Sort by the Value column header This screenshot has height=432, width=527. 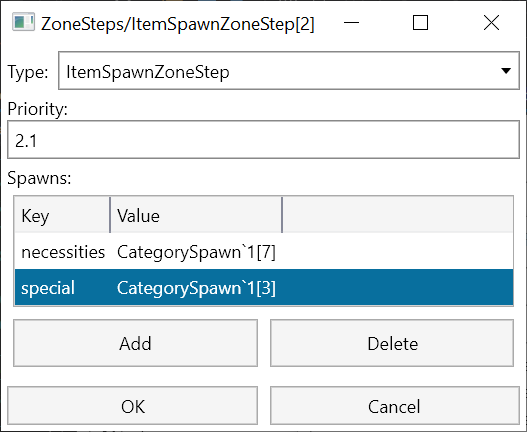(x=196, y=215)
